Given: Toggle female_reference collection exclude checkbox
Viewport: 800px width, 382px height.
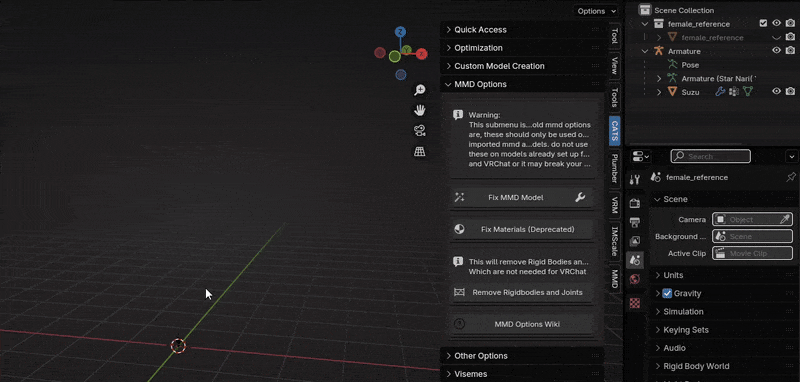Looking at the screenshot, I should click(763, 23).
